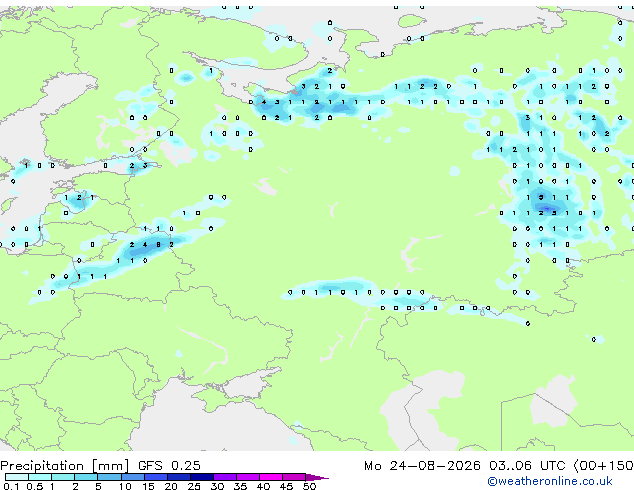
Task: Click the legend's above-50 arrow tip
Action: (x=317, y=477)
